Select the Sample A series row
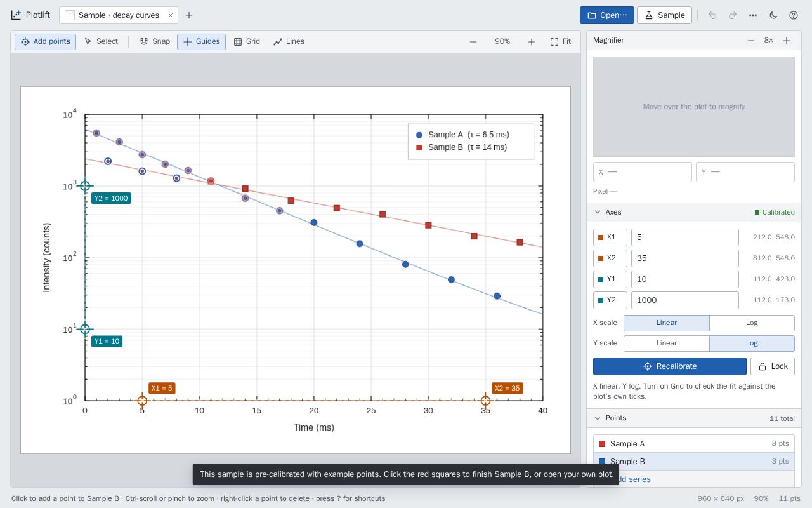The height and width of the screenshot is (508, 812). click(x=694, y=444)
